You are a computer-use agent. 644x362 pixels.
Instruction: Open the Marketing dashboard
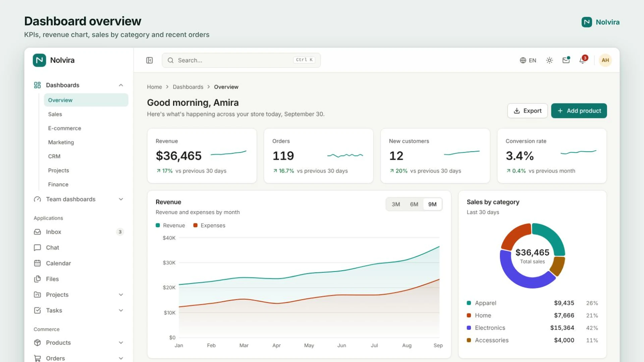coord(86,142)
